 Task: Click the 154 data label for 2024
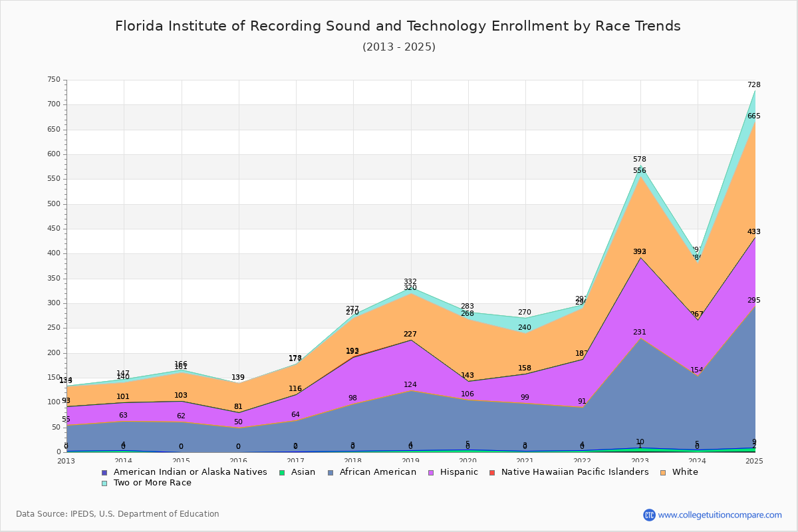696,370
